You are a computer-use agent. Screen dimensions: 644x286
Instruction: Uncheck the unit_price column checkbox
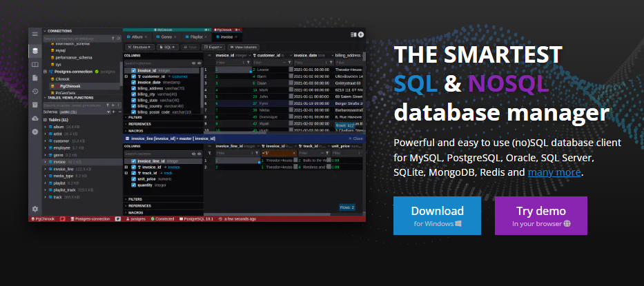point(133,179)
